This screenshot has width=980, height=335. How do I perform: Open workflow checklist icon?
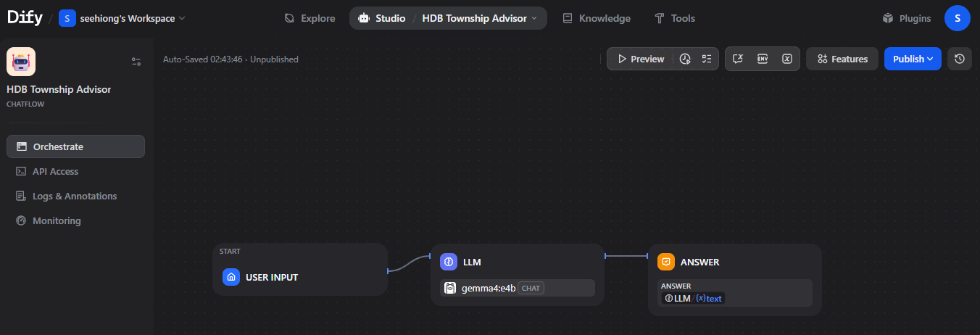[x=707, y=59]
